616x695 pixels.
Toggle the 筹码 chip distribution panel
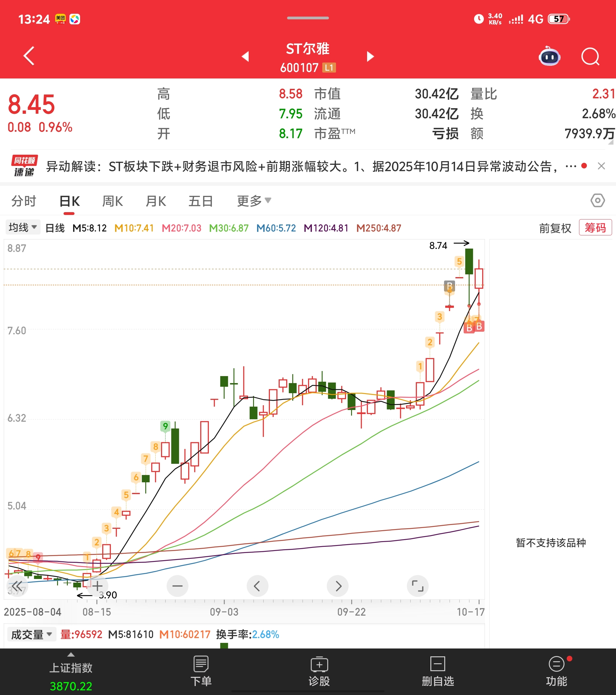coord(595,228)
